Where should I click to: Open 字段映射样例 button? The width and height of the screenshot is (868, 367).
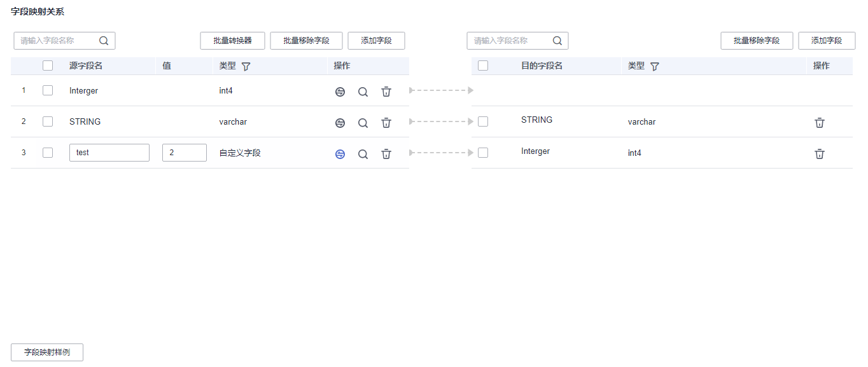[47, 352]
